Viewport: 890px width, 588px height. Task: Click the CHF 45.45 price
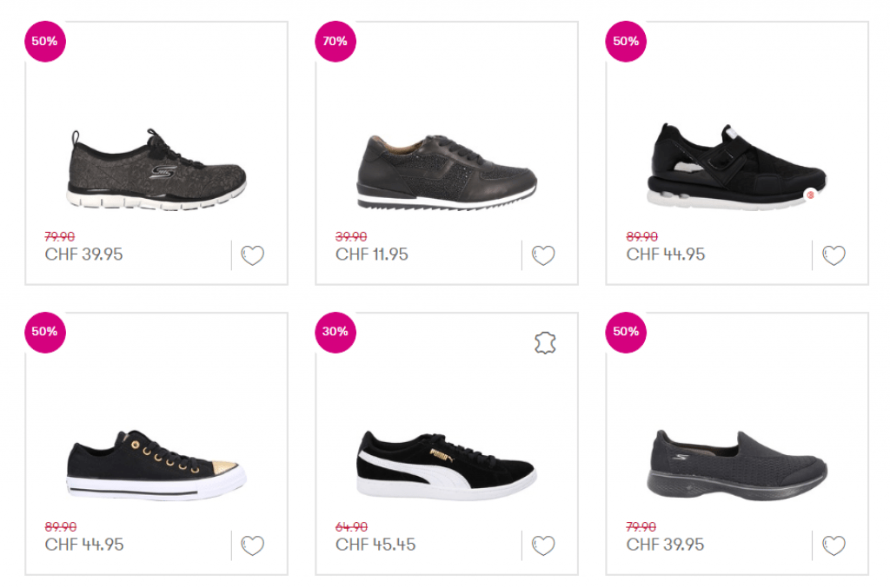[x=375, y=545]
